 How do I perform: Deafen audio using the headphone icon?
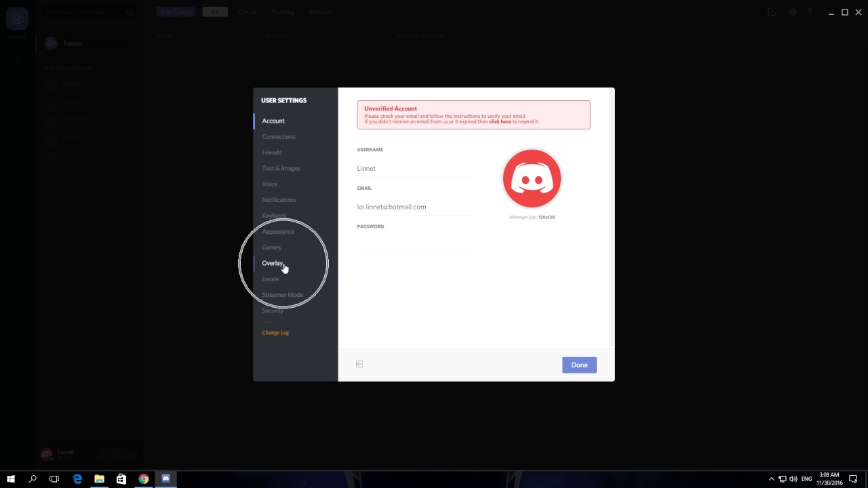click(116, 454)
